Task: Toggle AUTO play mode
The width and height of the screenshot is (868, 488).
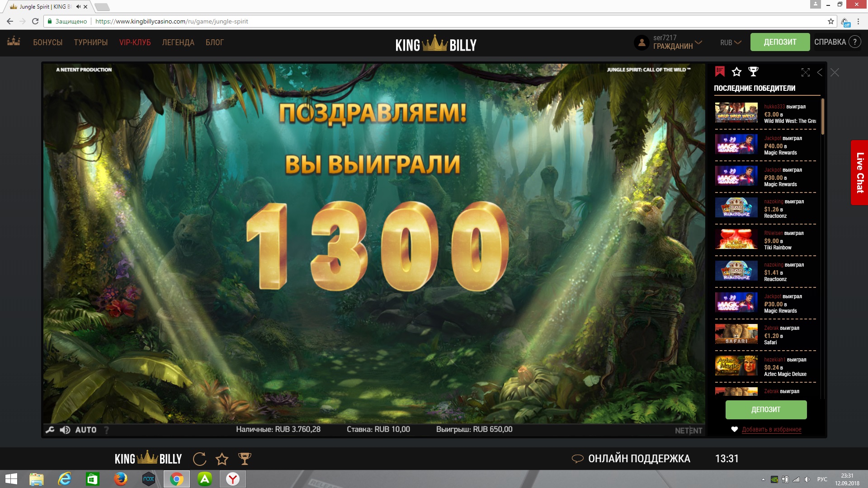Action: (x=86, y=430)
